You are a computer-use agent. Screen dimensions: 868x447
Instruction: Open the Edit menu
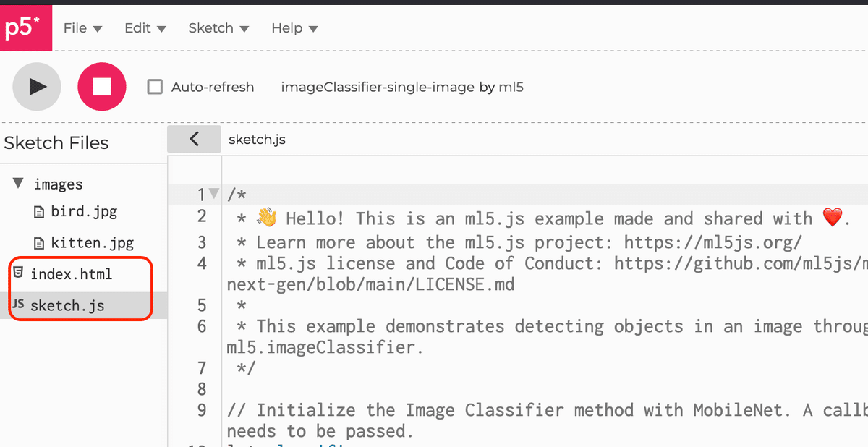(x=143, y=27)
